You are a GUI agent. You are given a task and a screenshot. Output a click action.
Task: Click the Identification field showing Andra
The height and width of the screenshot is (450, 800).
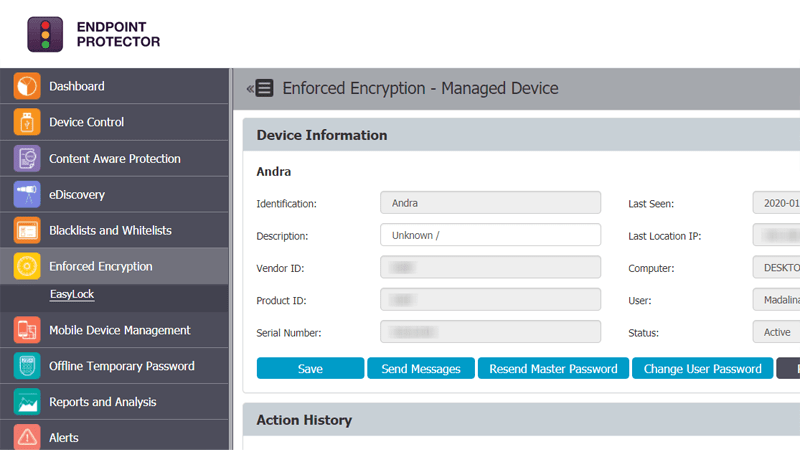(x=490, y=203)
